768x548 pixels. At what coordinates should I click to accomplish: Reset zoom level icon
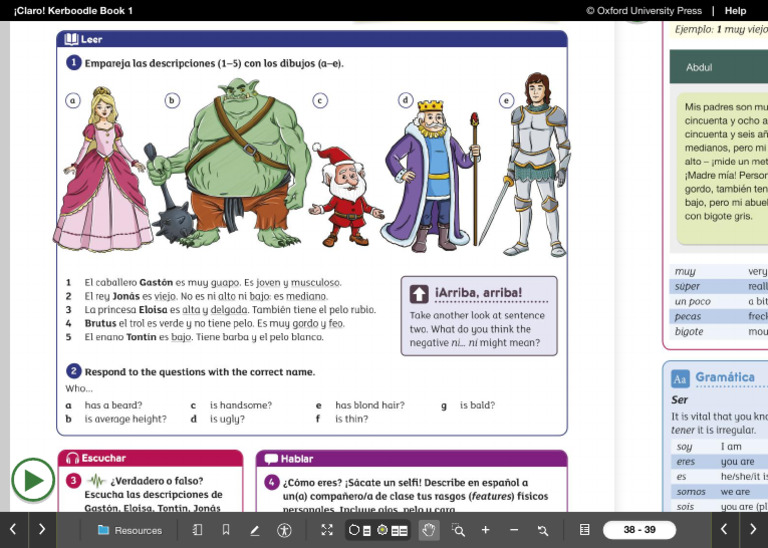coord(542,530)
